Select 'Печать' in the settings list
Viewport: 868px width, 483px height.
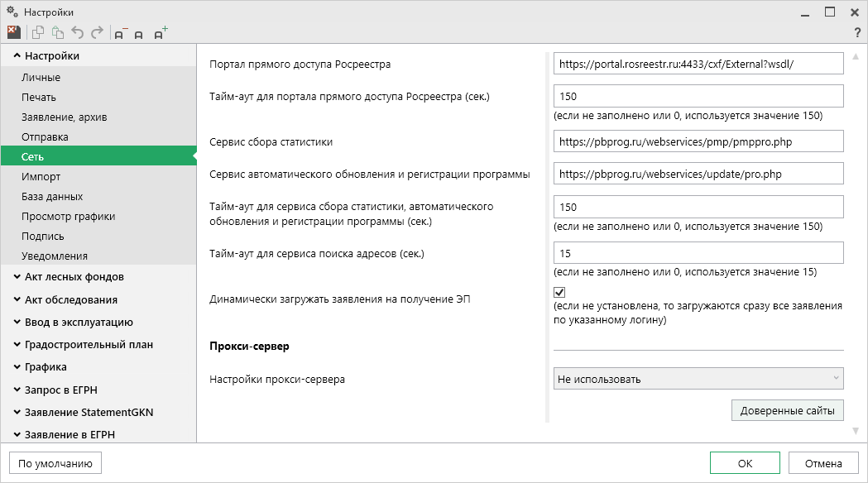click(x=39, y=98)
